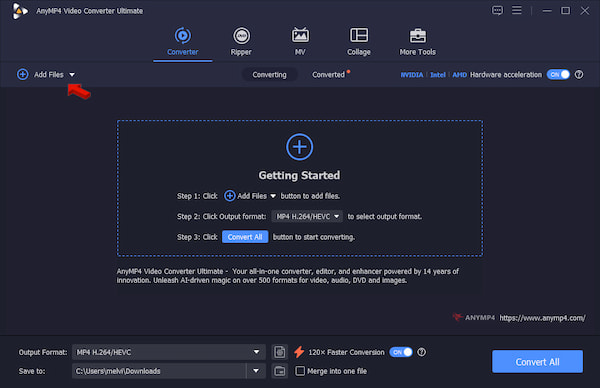Toggle Hardware acceleration switch
Screen dimensions: 600x388
coord(558,75)
